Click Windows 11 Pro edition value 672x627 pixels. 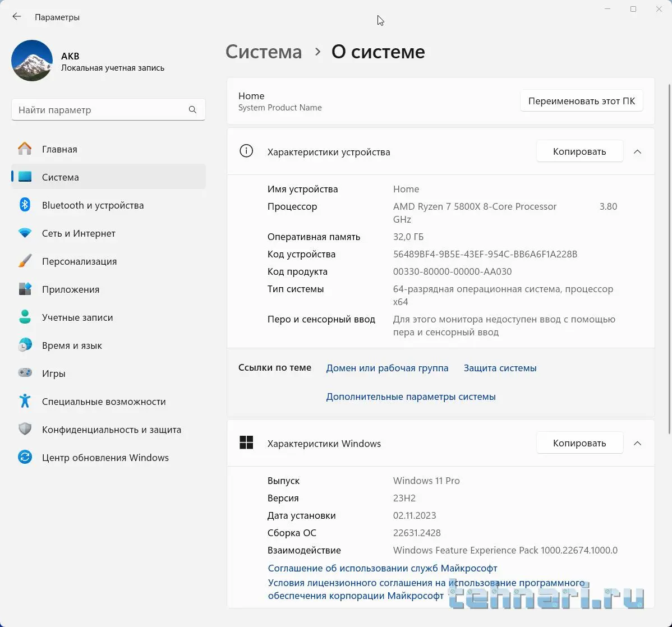pyautogui.click(x=426, y=481)
